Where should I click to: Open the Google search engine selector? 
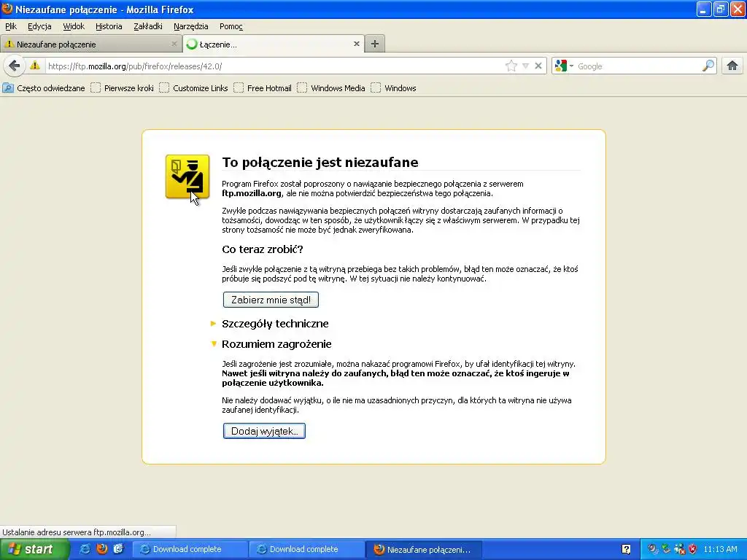[564, 66]
